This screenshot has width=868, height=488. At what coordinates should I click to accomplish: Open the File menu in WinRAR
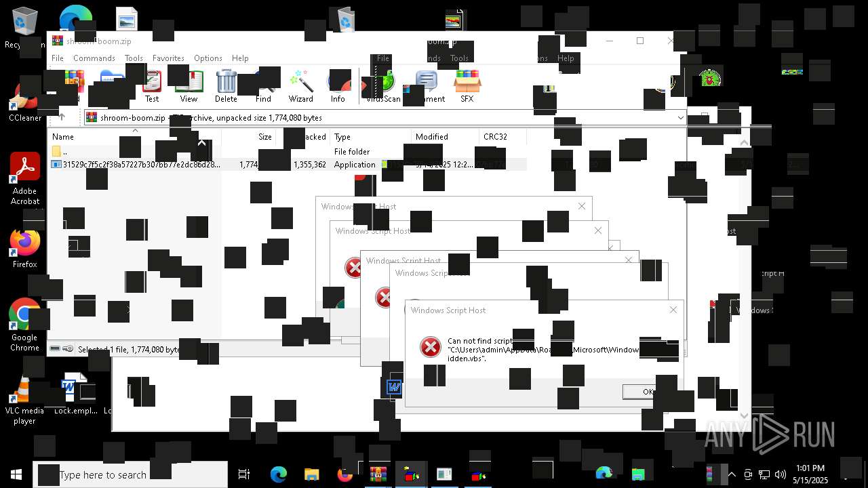coord(58,58)
